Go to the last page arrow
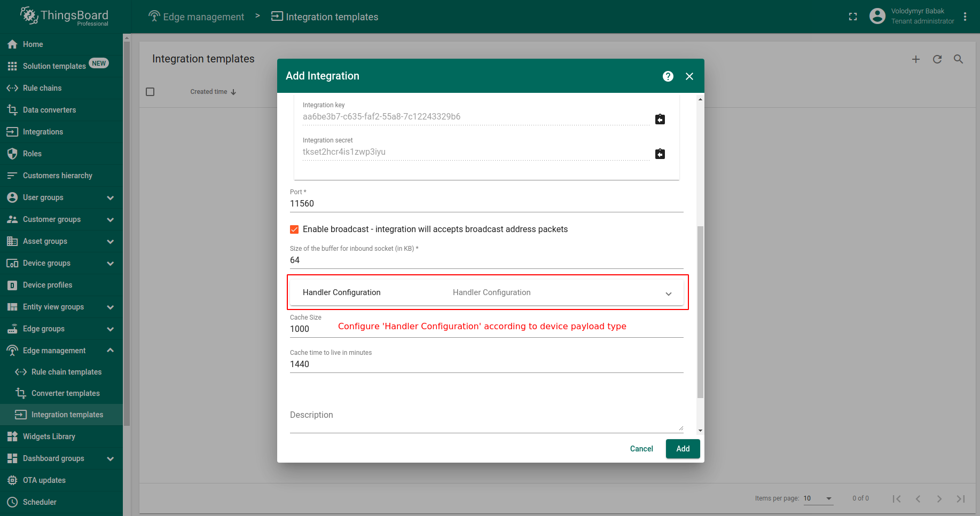The image size is (980, 516). pyautogui.click(x=961, y=499)
